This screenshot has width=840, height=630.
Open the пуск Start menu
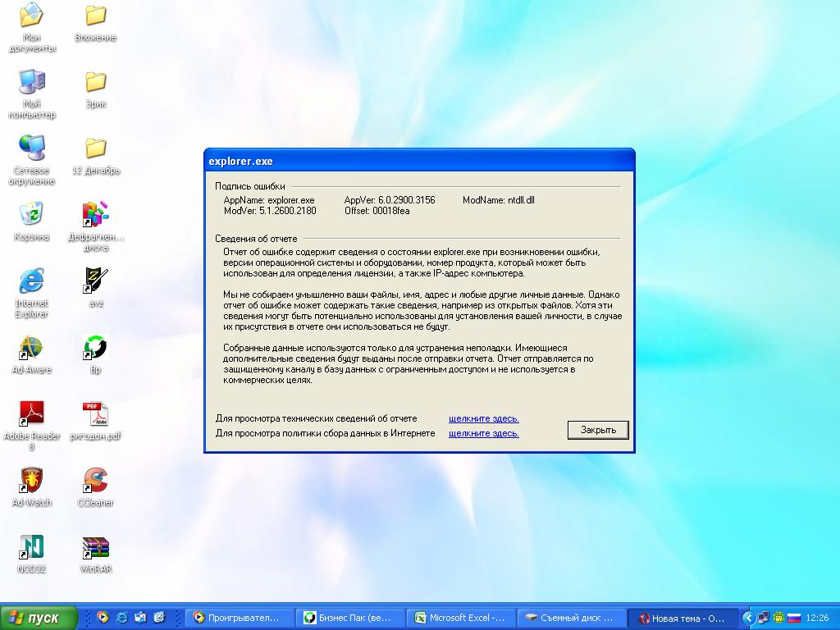coord(39,618)
